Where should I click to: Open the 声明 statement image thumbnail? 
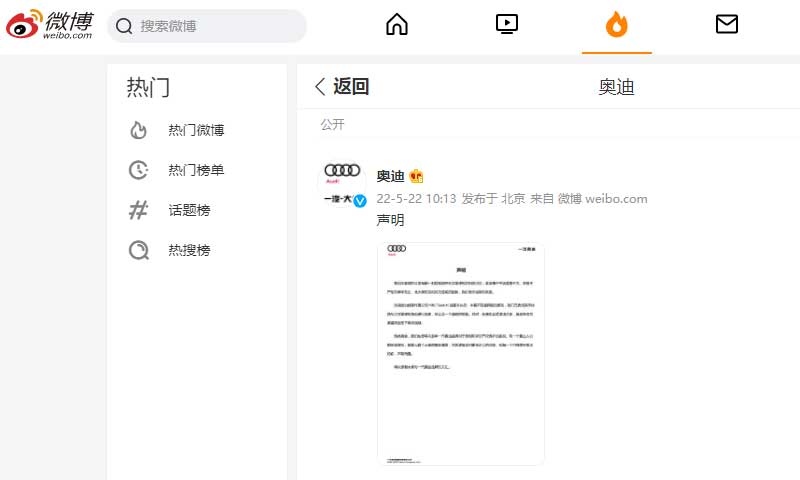click(x=461, y=354)
